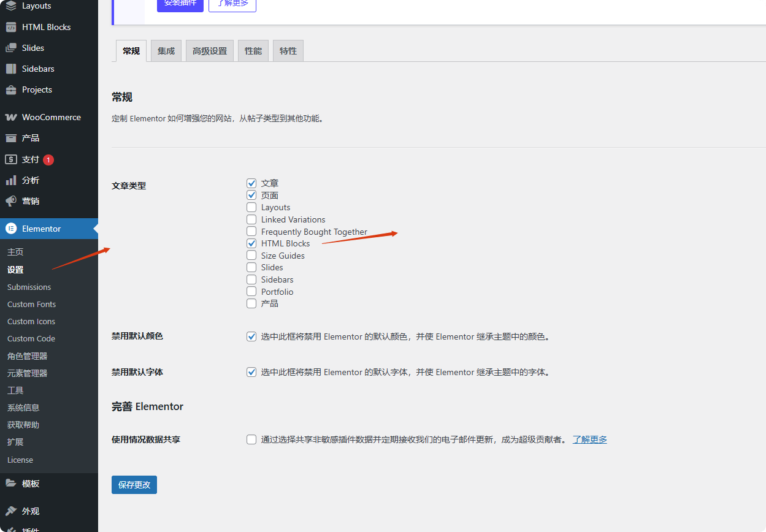Click the 营销 megaphone icon
Screen dimensions: 766x532
click(x=11, y=201)
